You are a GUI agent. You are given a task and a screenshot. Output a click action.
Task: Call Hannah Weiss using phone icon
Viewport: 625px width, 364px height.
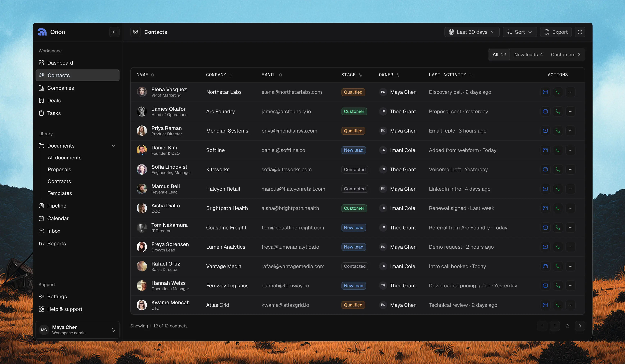558,285
